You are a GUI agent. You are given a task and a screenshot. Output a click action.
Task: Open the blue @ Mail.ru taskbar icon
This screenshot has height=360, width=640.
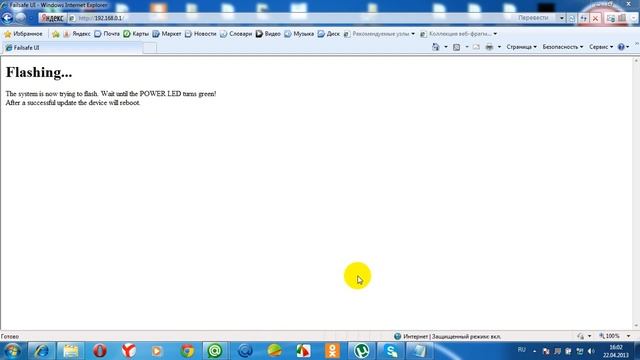pos(245,351)
